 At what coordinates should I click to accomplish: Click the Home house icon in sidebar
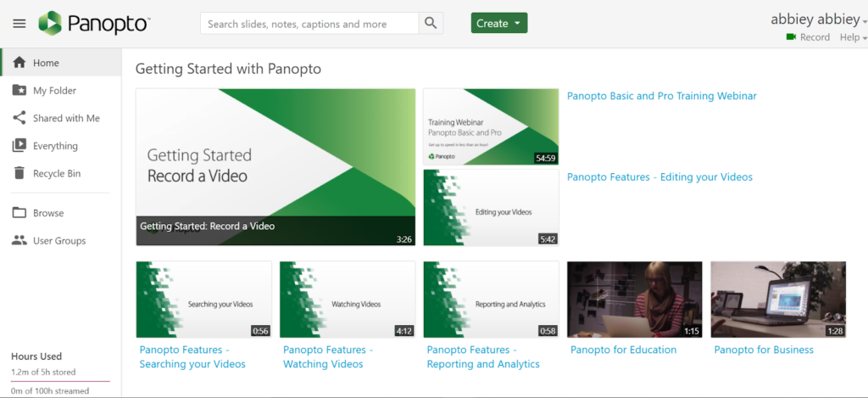19,63
